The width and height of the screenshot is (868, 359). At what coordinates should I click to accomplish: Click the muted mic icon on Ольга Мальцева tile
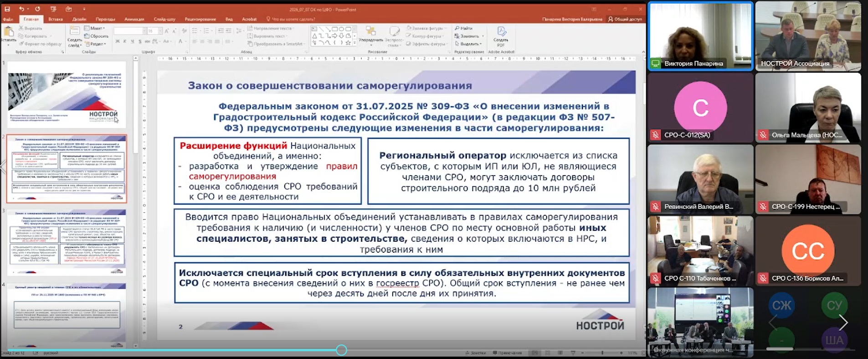[763, 135]
